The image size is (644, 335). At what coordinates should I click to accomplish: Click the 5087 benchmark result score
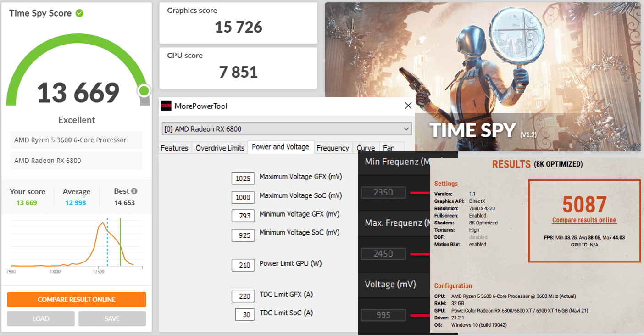(x=584, y=205)
